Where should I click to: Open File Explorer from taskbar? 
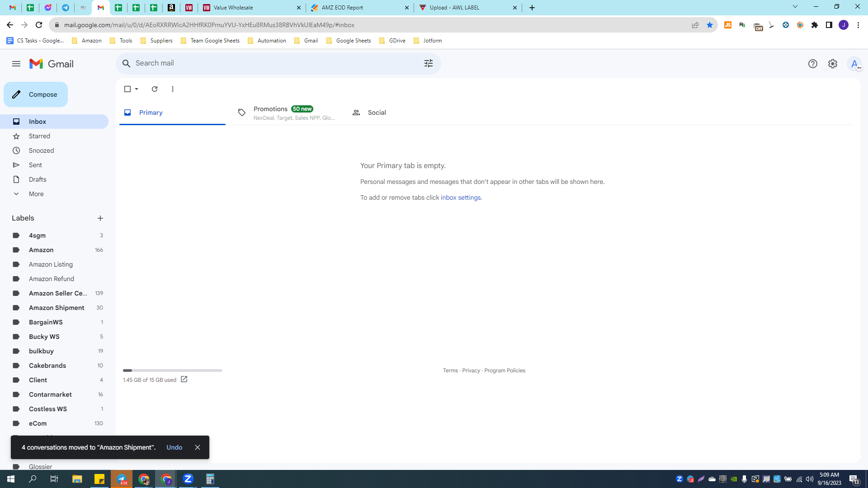tap(77, 479)
